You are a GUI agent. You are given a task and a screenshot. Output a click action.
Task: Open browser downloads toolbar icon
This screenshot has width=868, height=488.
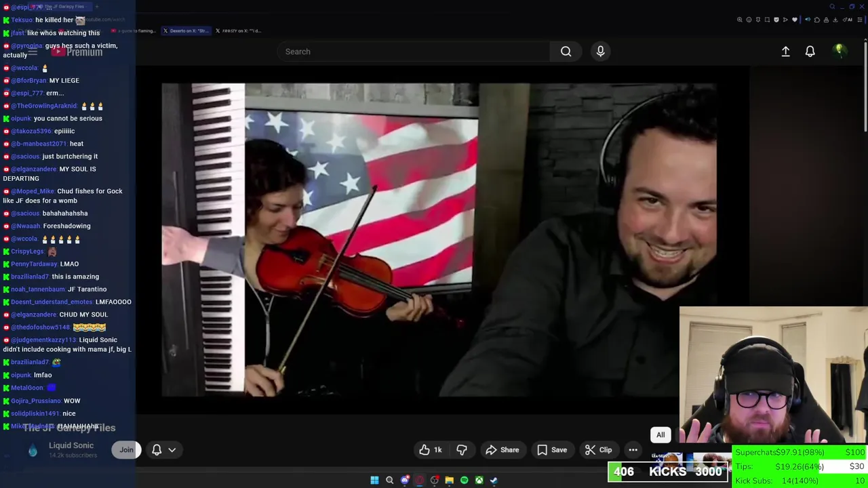coord(835,20)
